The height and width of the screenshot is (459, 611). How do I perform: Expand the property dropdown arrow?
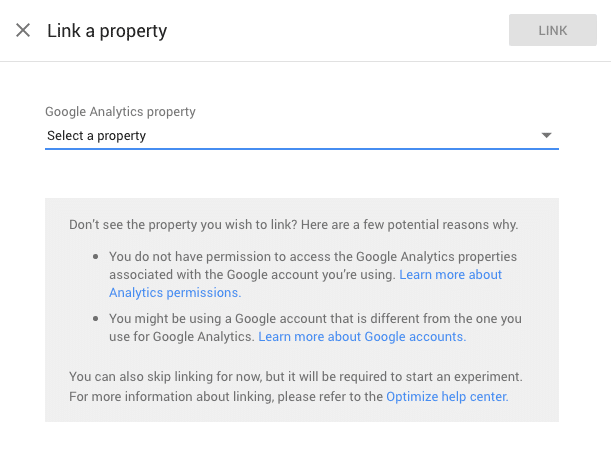[546, 135]
